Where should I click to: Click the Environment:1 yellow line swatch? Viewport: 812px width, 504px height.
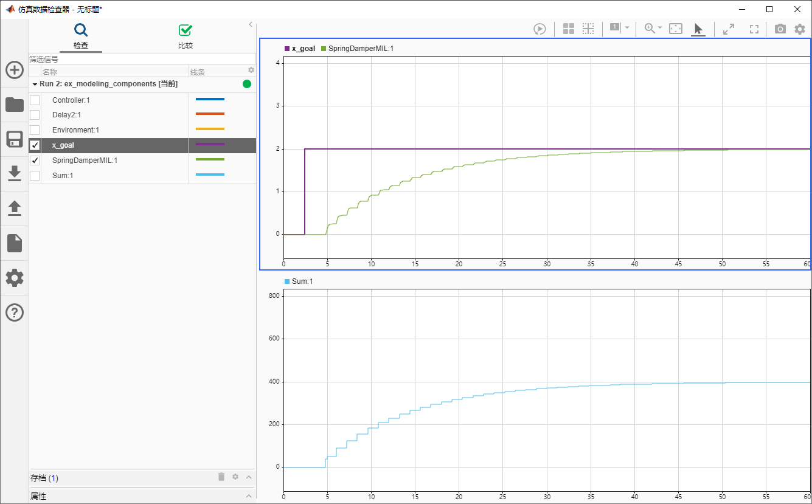pyautogui.click(x=210, y=129)
